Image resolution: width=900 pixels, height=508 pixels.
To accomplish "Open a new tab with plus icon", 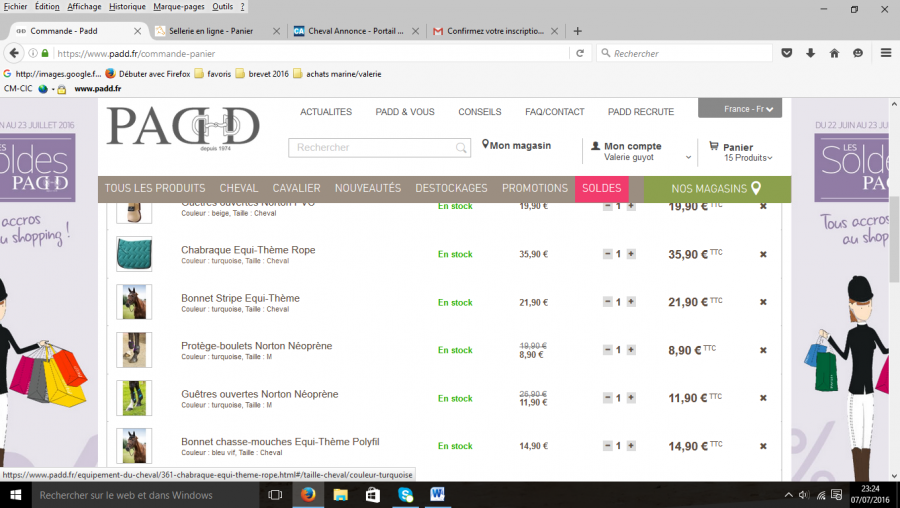I will (x=577, y=31).
